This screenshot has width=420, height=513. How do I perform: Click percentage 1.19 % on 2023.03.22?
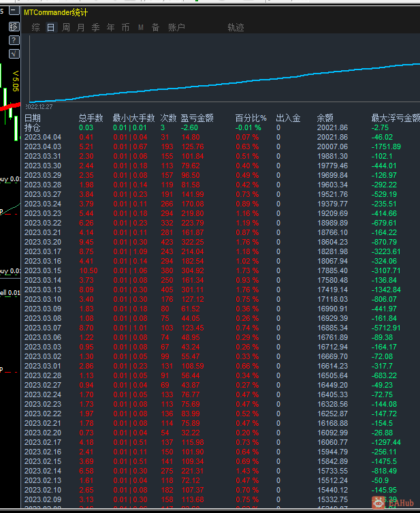pyautogui.click(x=247, y=223)
